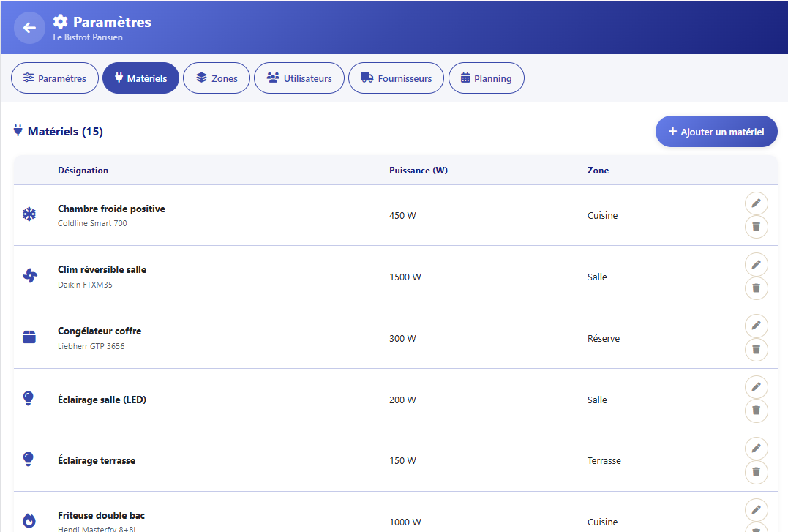788x532 pixels.
Task: Edit the Clim réversible salle entry
Action: click(x=756, y=264)
